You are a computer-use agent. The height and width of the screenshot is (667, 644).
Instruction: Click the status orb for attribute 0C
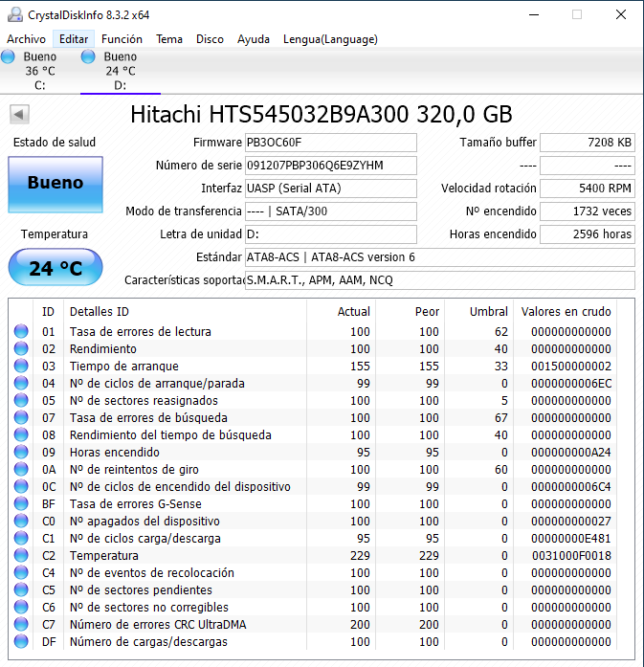[x=21, y=487]
